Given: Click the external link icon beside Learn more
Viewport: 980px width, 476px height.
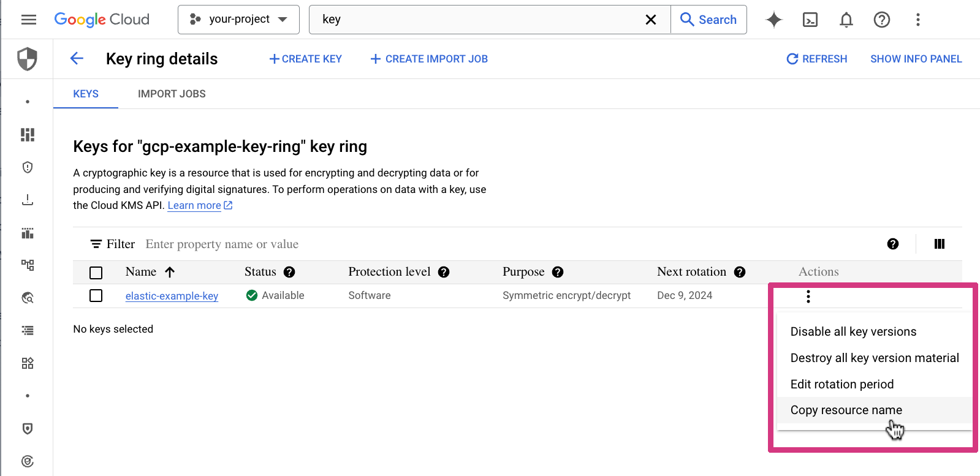Looking at the screenshot, I should coord(228,205).
